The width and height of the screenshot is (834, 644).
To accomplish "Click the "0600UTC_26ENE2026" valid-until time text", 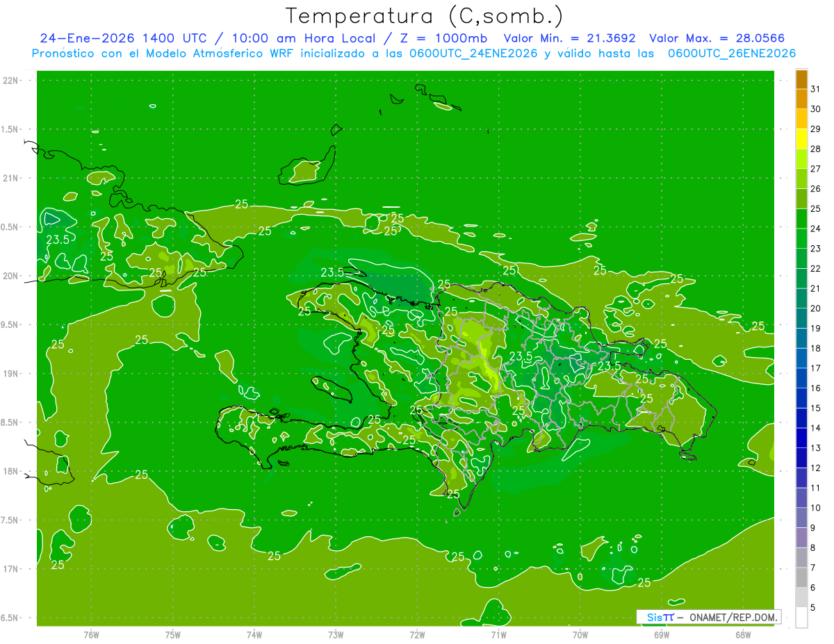I will [731, 53].
